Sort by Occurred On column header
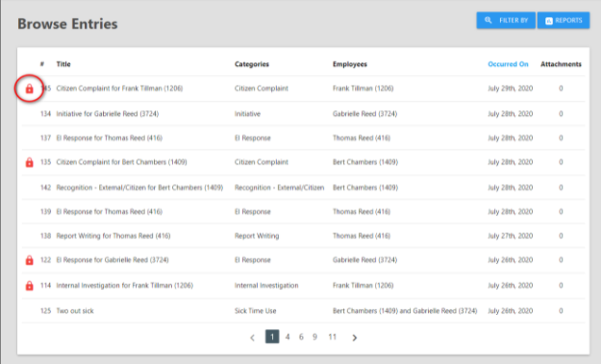 (x=508, y=64)
